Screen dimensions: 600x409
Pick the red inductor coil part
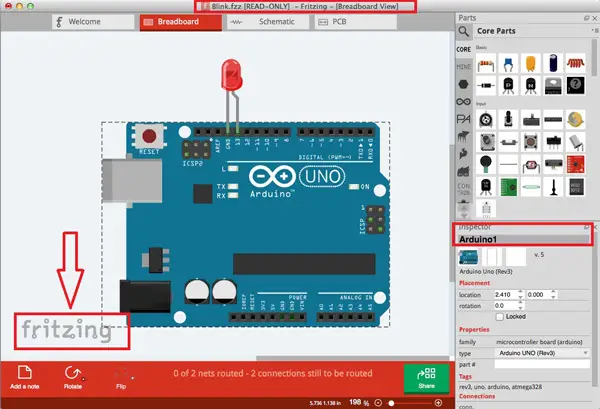(576, 64)
